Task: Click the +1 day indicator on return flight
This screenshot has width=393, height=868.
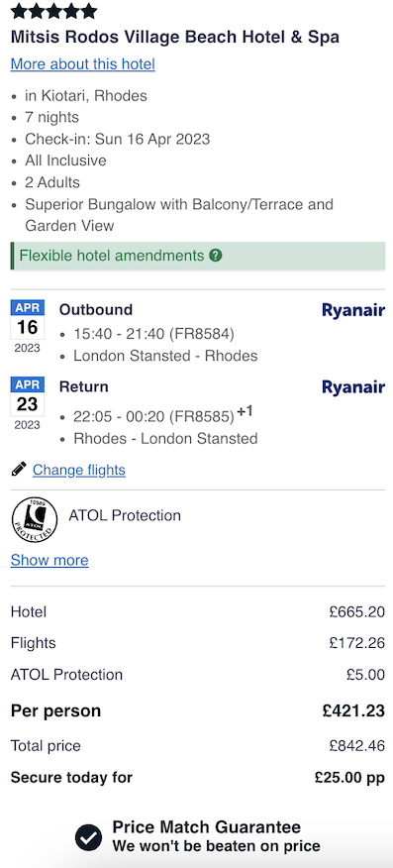Action: pos(245,412)
